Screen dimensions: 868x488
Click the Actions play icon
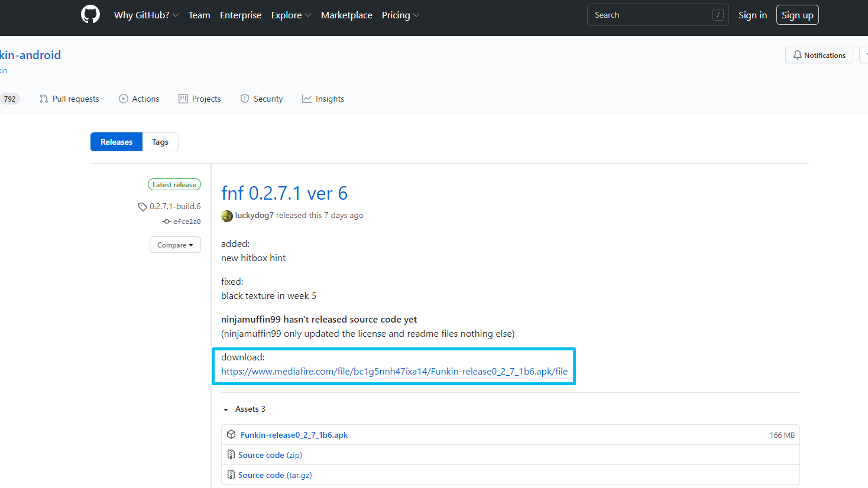coord(124,99)
